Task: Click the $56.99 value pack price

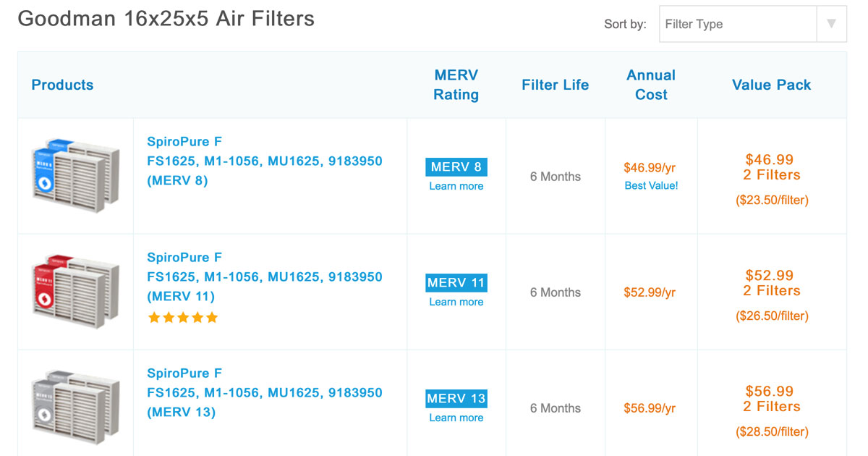Action: (771, 391)
